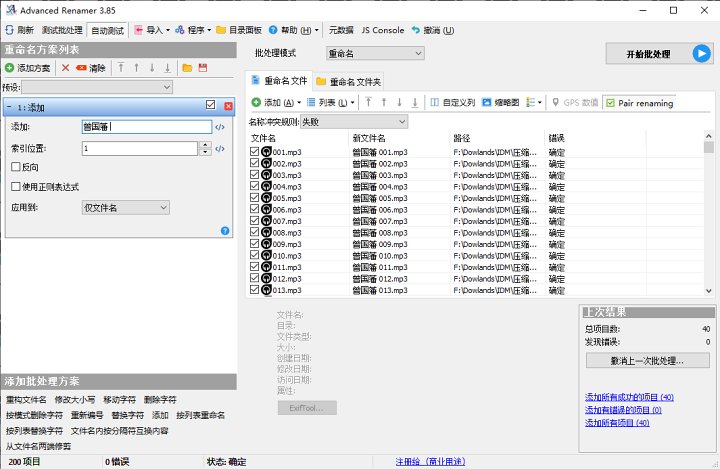Click the file list vertical scrollbar
The image size is (720, 469).
708,220
